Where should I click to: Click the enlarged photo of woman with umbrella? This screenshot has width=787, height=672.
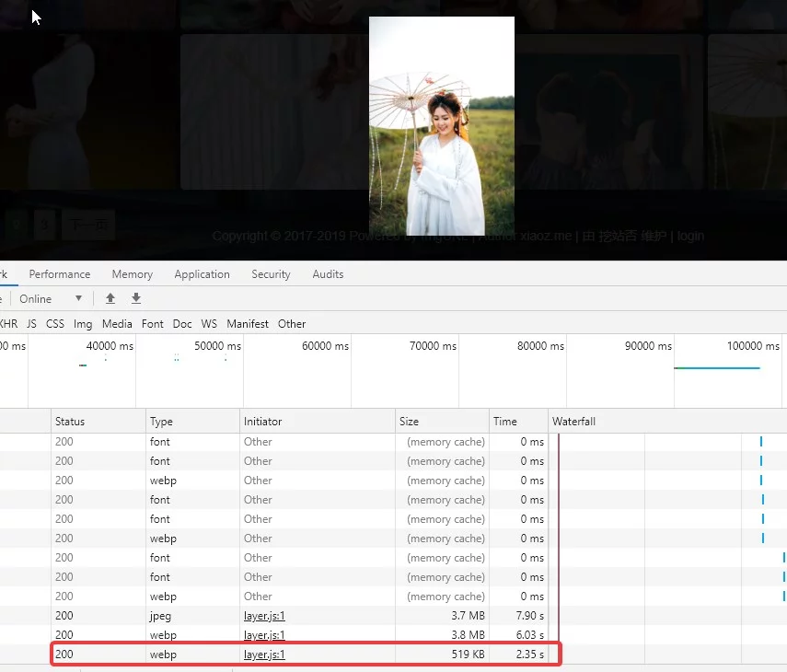tap(442, 126)
